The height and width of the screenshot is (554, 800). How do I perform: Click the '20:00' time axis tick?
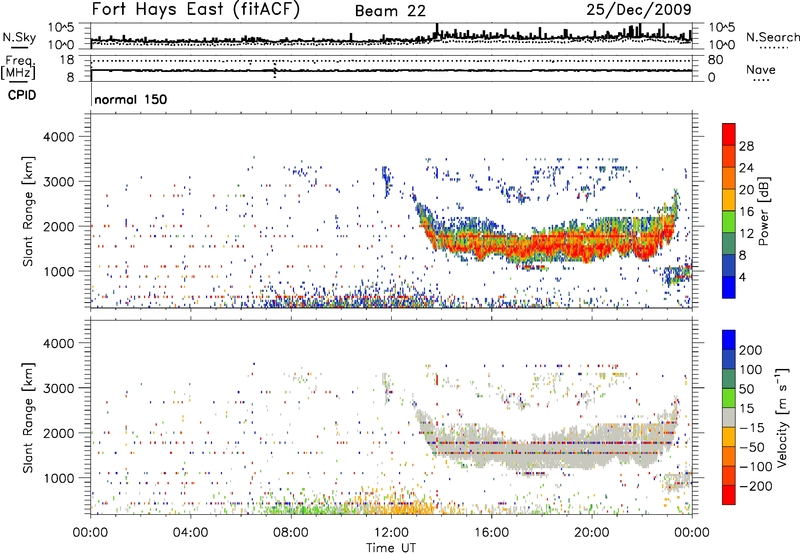point(592,533)
